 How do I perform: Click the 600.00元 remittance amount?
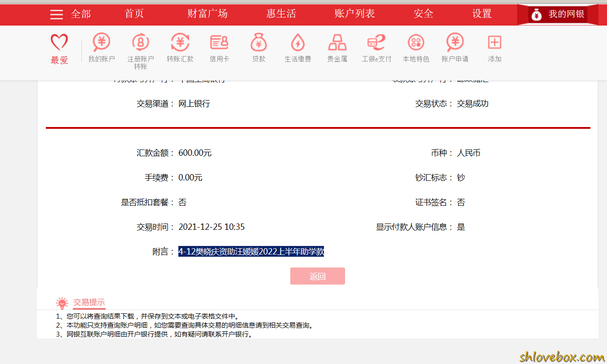pos(195,153)
